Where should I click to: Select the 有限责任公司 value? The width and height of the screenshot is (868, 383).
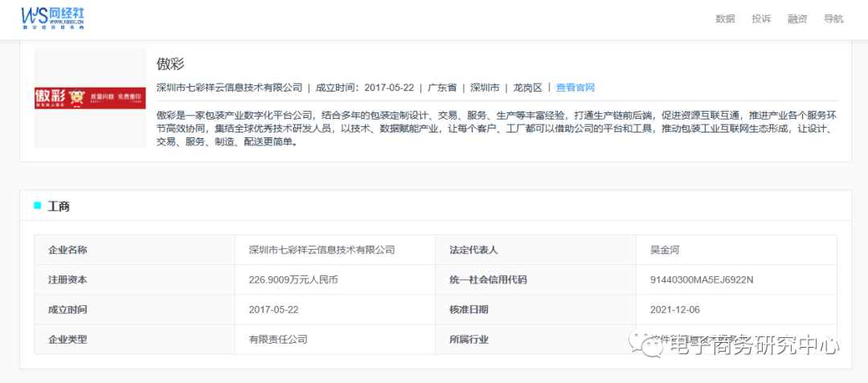pyautogui.click(x=278, y=340)
